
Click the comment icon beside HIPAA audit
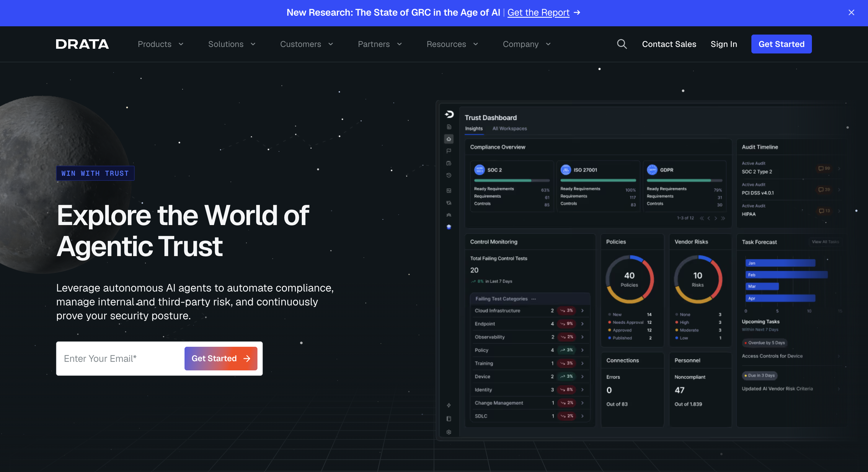[x=821, y=211]
